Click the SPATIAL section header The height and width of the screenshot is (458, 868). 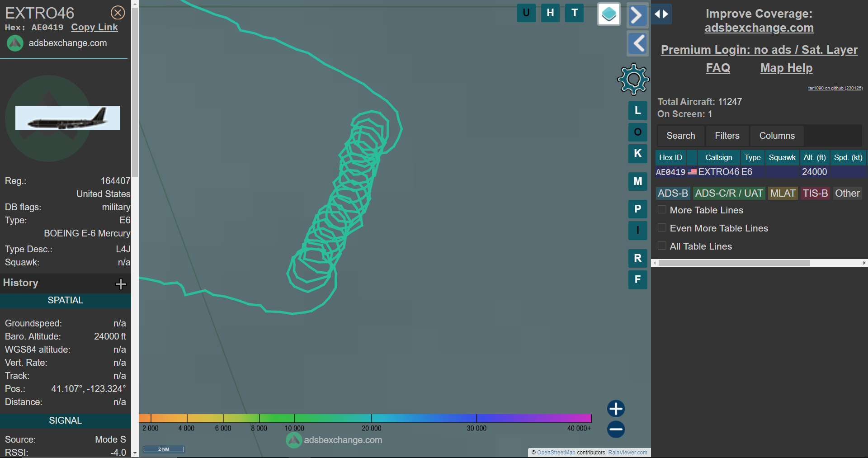66,301
